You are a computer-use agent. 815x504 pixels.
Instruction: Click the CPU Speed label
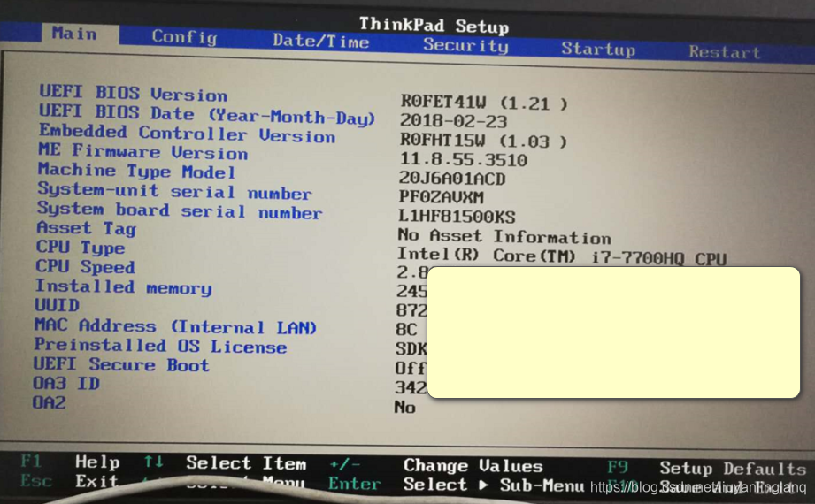coord(85,266)
